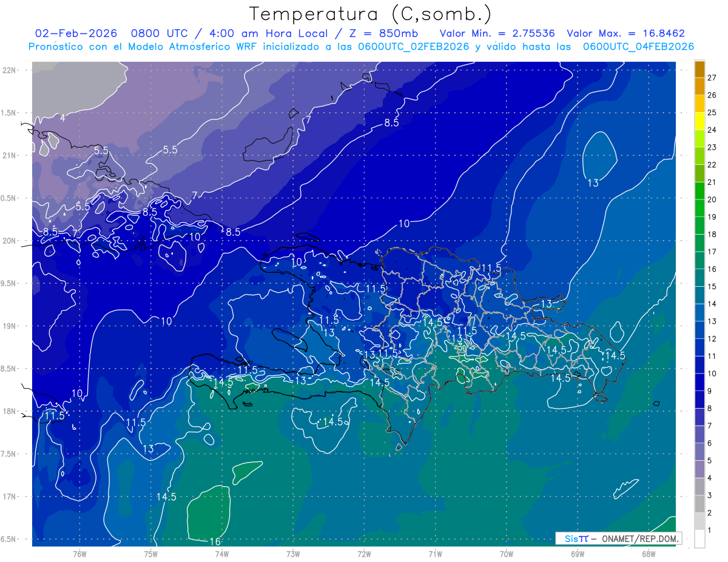Click the colorbar legend value '21'
728x562 pixels.
pos(712,182)
